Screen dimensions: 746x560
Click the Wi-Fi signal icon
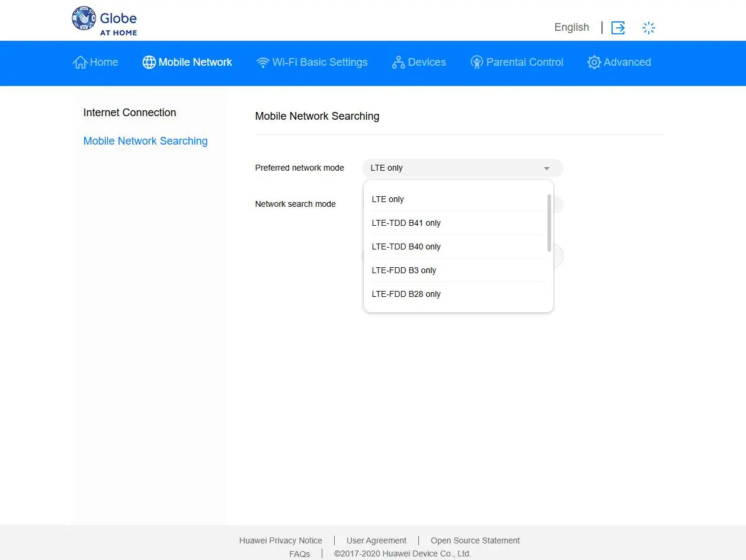point(262,62)
